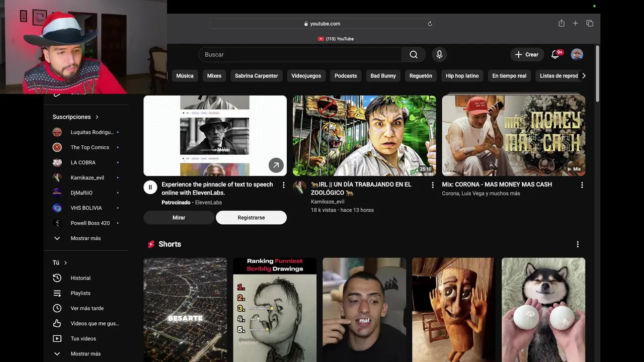The height and width of the screenshot is (362, 644).
Task: Open zoológico tiger video thumbnail
Action: [364, 136]
